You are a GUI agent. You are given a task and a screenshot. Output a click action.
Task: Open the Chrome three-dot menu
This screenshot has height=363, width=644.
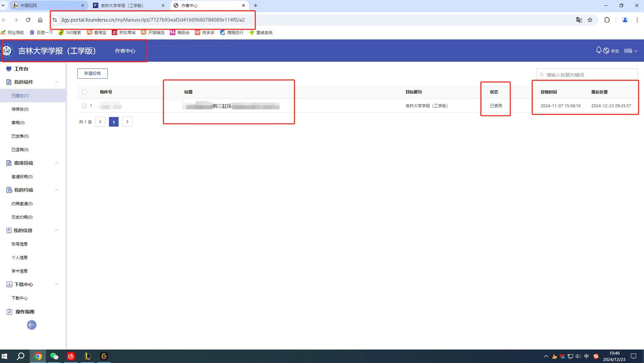tap(637, 20)
